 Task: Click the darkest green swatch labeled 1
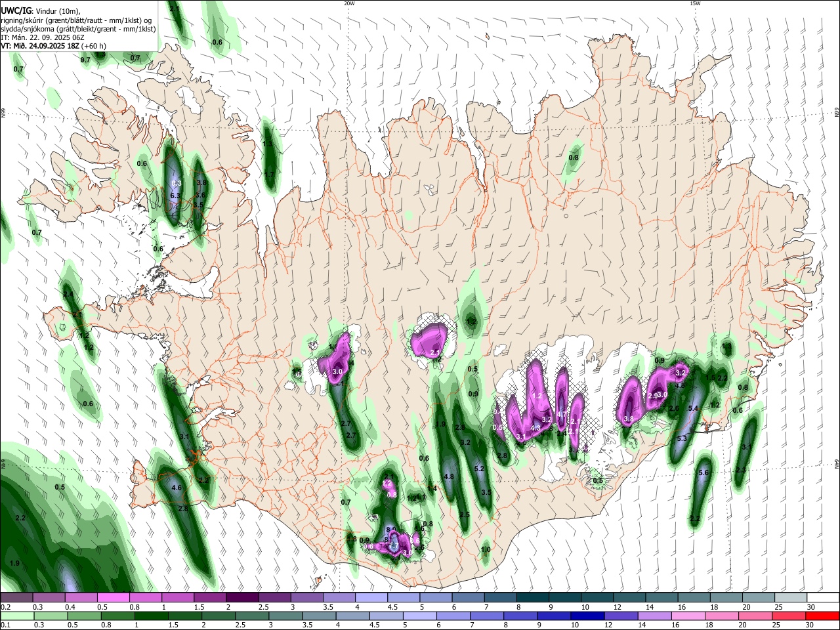151,616
